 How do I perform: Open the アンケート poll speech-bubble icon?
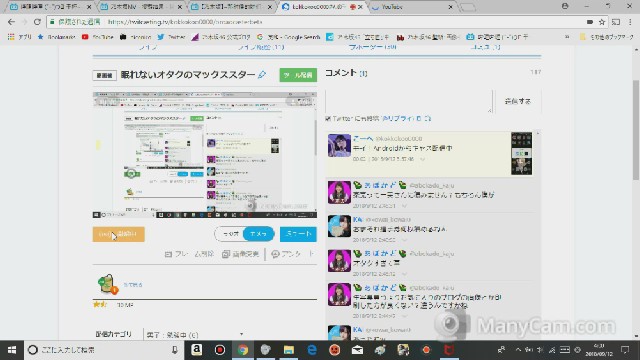coord(275,254)
